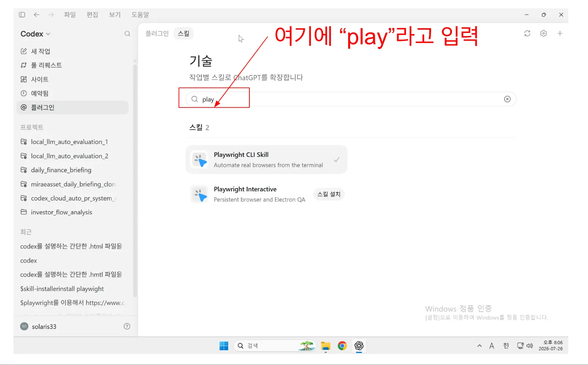Screen dimensions: 588x365
Task: Open the sidebar search magnifier
Action: [x=127, y=34]
